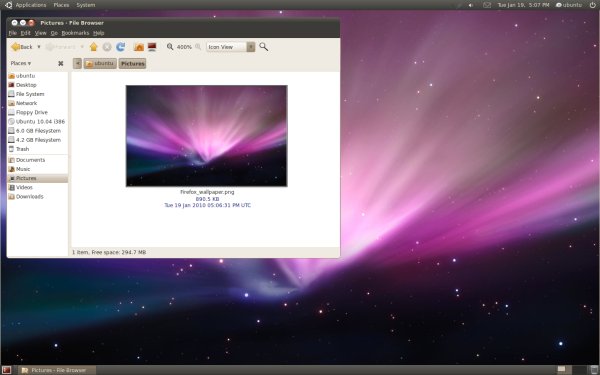Switch workspace via the workspace switcher
Image resolution: width=600 pixels, height=375 pixels.
[571, 370]
